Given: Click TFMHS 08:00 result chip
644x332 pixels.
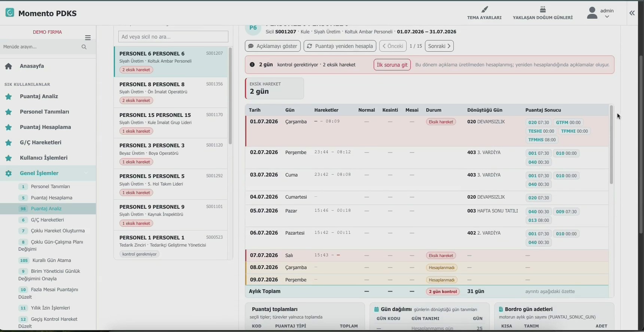Looking at the screenshot, I should [542, 140].
